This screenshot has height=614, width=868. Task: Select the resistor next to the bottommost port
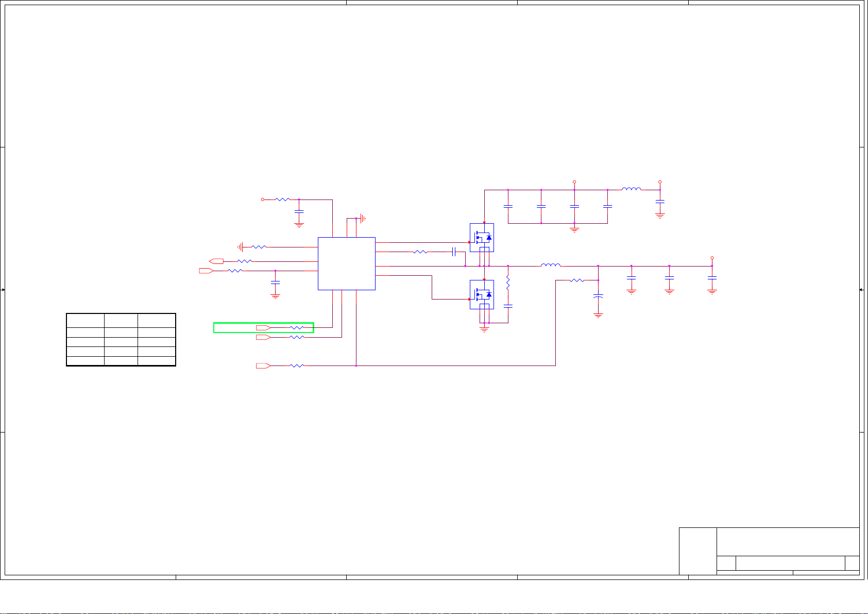tap(297, 366)
